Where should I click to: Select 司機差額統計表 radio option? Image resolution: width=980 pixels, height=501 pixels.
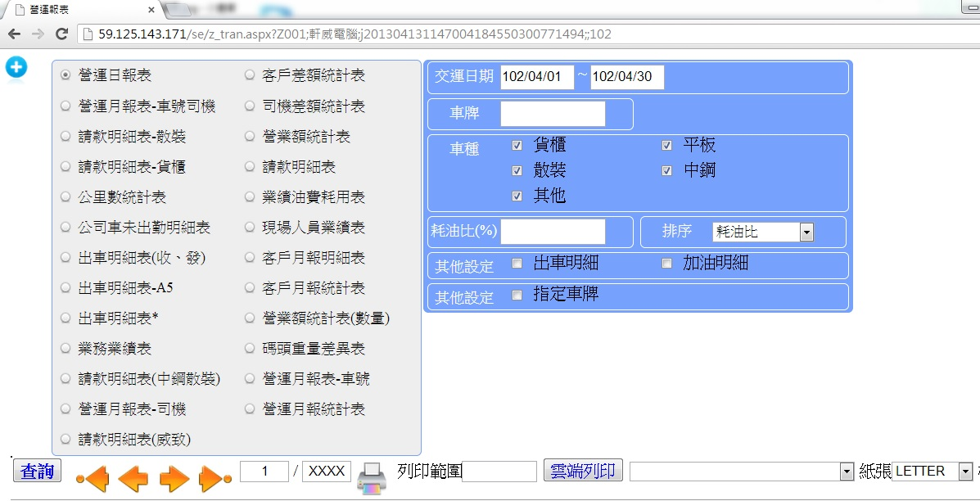pos(250,106)
